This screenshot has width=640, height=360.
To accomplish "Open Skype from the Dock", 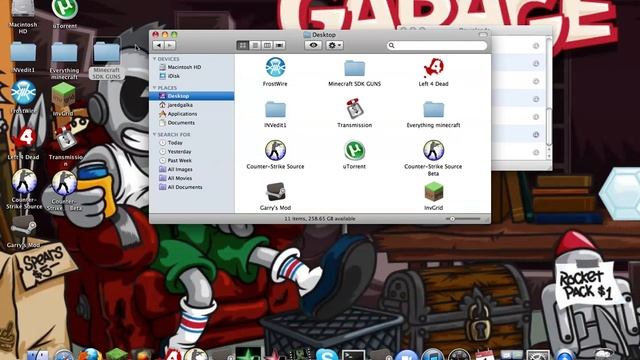I will coord(327,353).
